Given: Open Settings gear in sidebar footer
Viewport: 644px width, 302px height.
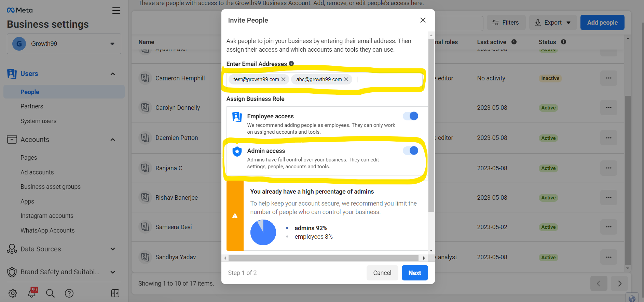Looking at the screenshot, I should (13, 293).
